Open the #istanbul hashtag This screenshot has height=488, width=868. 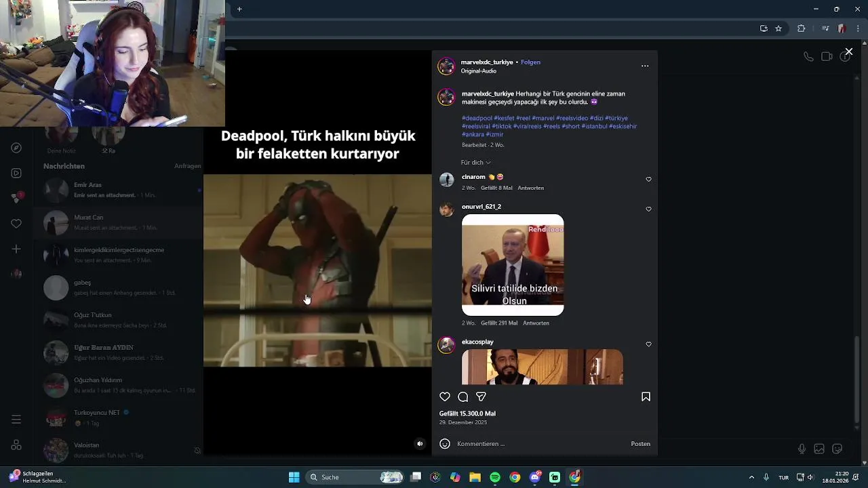(x=594, y=126)
